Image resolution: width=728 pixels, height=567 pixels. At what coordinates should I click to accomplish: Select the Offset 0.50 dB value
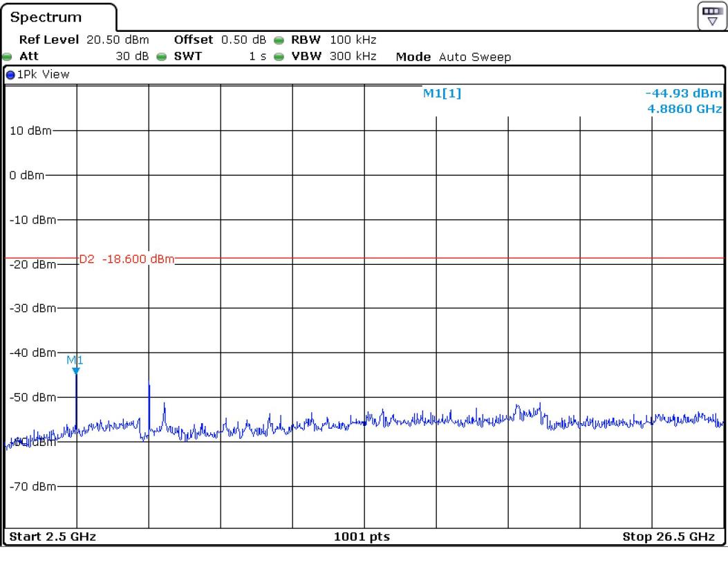point(244,40)
